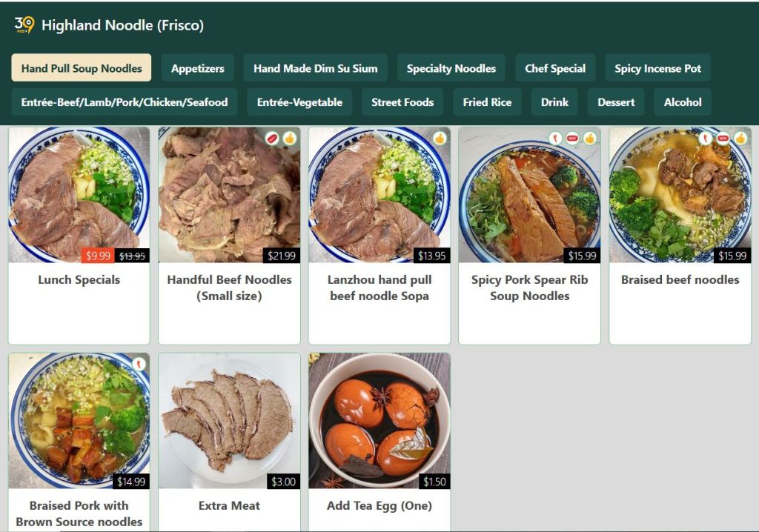Image resolution: width=759 pixels, height=532 pixels.
Task: Choose Add Tea Egg (One) item
Action: click(379, 506)
